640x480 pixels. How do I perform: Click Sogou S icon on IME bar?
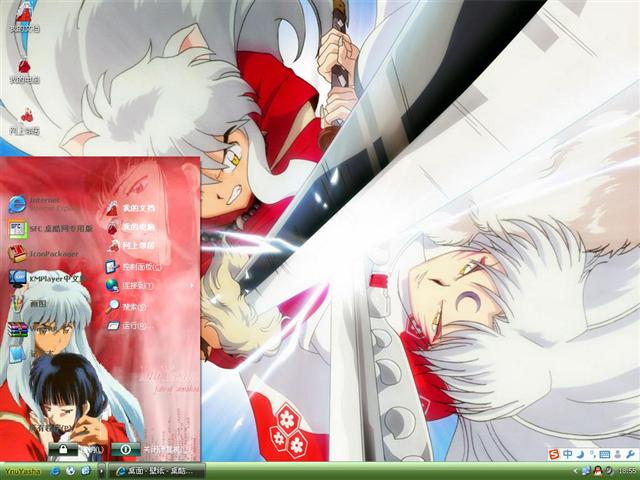(554, 454)
